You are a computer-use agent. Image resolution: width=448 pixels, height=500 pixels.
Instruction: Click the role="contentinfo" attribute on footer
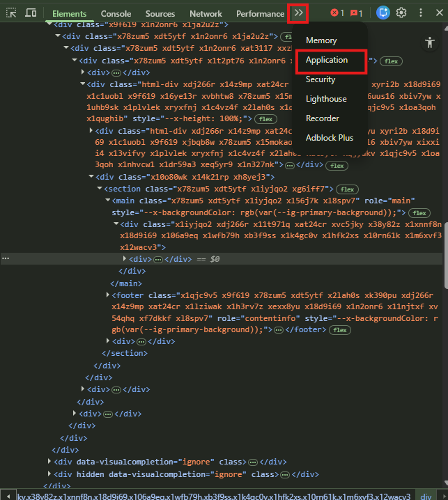coord(258,318)
